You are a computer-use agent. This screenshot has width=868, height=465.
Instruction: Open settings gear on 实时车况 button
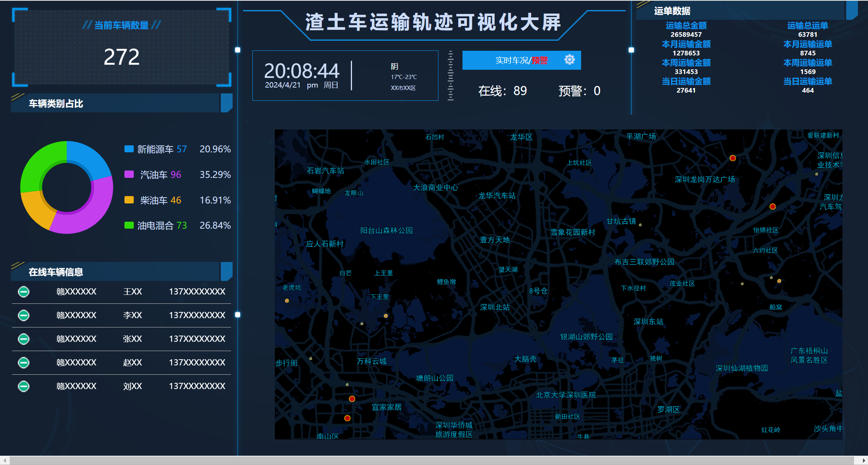click(569, 60)
